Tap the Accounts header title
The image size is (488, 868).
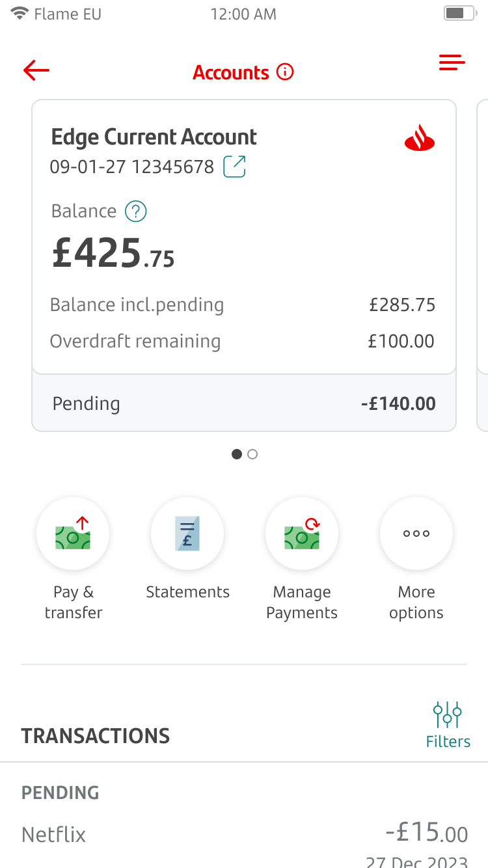coord(231,72)
